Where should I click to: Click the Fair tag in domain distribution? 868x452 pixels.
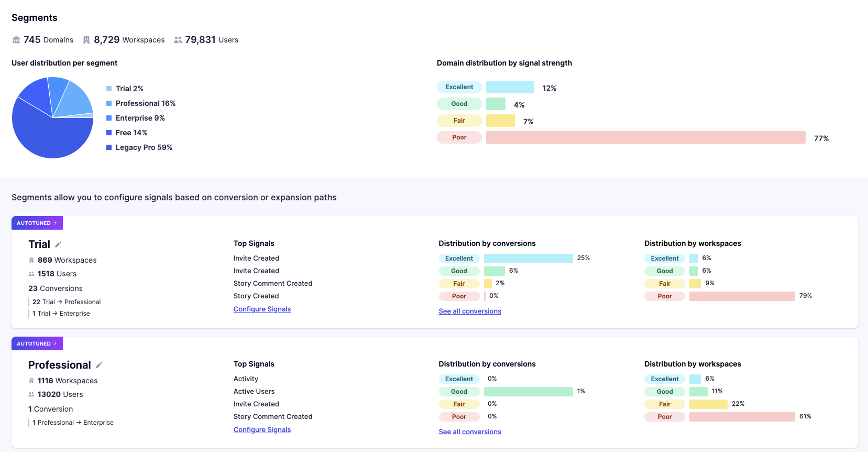tap(459, 121)
